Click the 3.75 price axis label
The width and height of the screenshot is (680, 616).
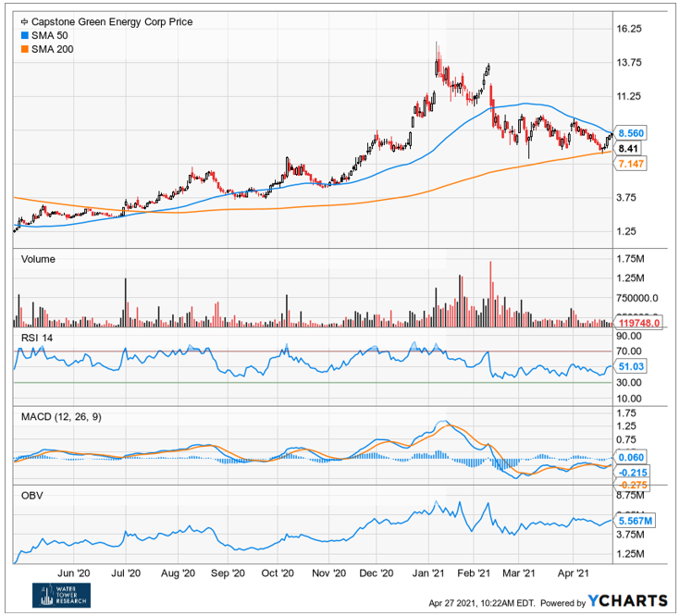626,197
